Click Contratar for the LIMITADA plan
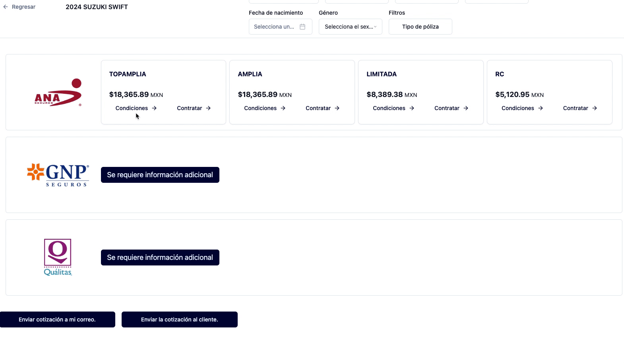Image resolution: width=624 pixels, height=364 pixels. coord(452,108)
